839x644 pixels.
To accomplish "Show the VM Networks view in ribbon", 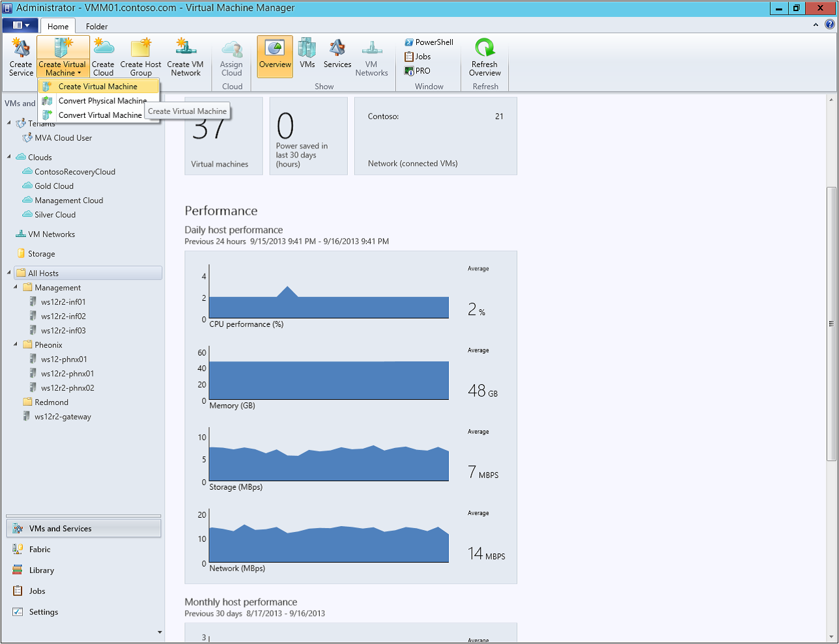I will click(x=372, y=57).
